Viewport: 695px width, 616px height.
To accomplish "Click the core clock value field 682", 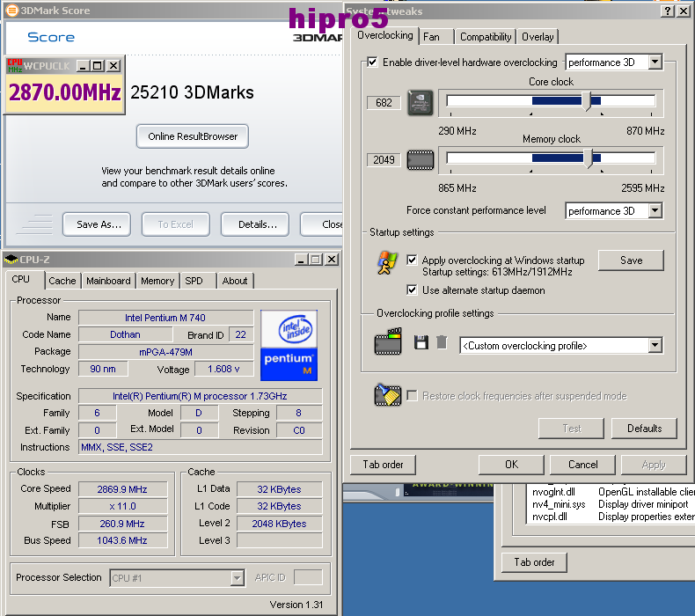I will pyautogui.click(x=384, y=102).
